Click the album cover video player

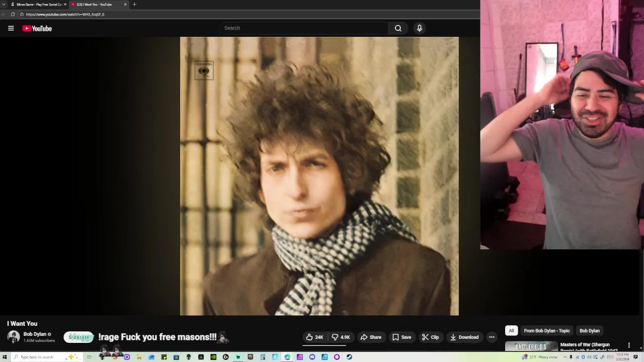(x=319, y=176)
